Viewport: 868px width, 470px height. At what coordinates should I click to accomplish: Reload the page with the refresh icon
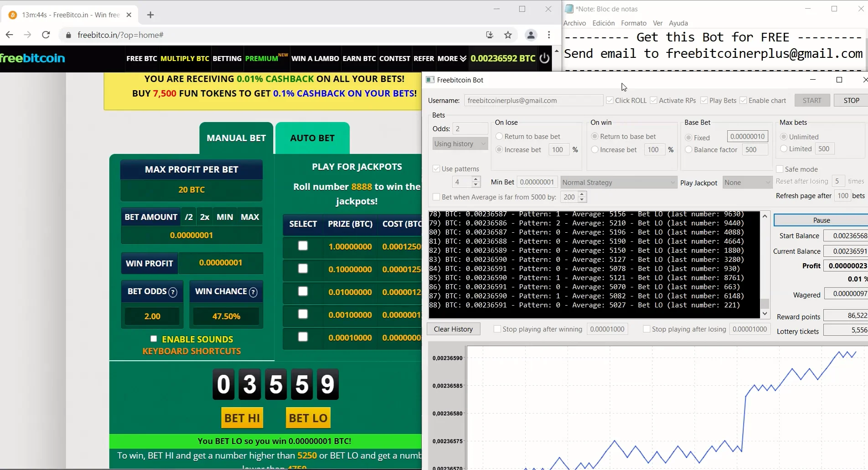[46, 35]
